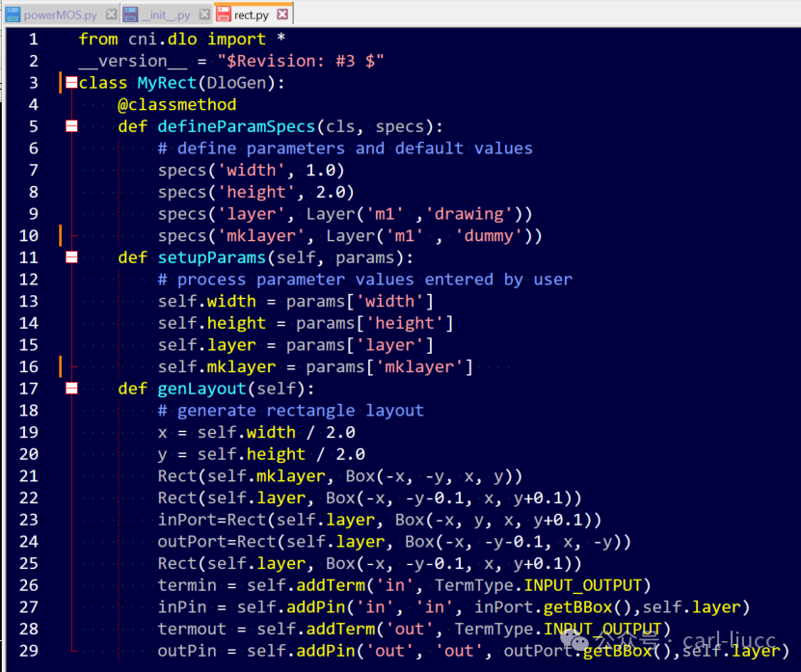
Task: Click params['mklayer'] on line 16
Action: pyautogui.click(x=389, y=367)
